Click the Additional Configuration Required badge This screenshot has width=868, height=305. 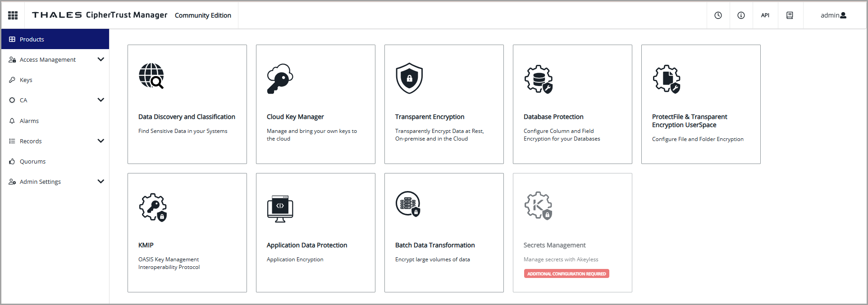(x=566, y=274)
